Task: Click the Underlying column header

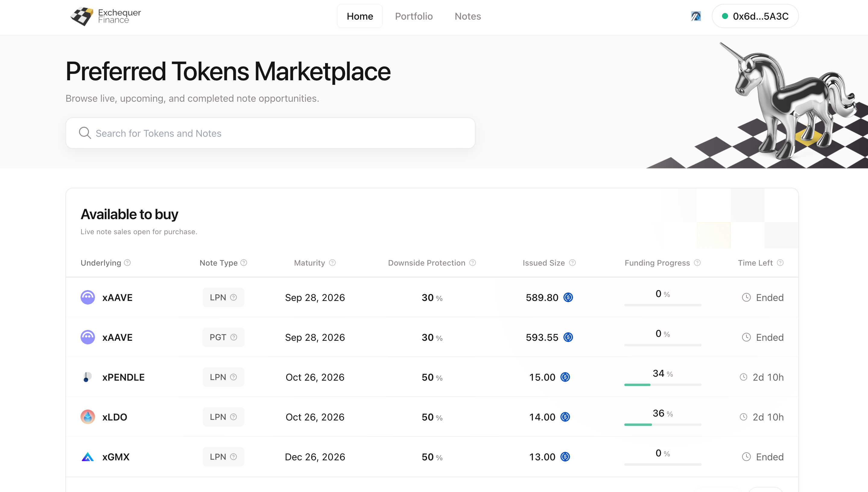Action: click(x=101, y=263)
